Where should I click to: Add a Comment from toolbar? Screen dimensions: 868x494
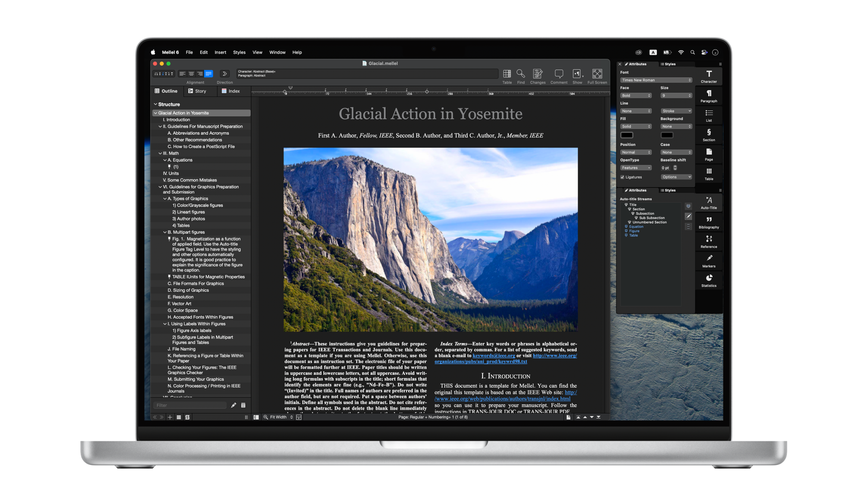[x=559, y=76]
